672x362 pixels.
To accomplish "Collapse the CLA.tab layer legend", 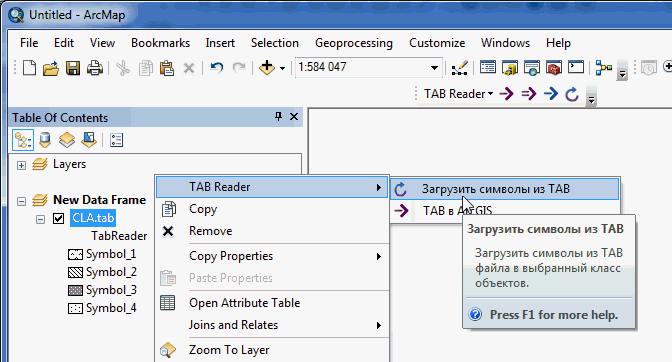I will pyautogui.click(x=40, y=219).
